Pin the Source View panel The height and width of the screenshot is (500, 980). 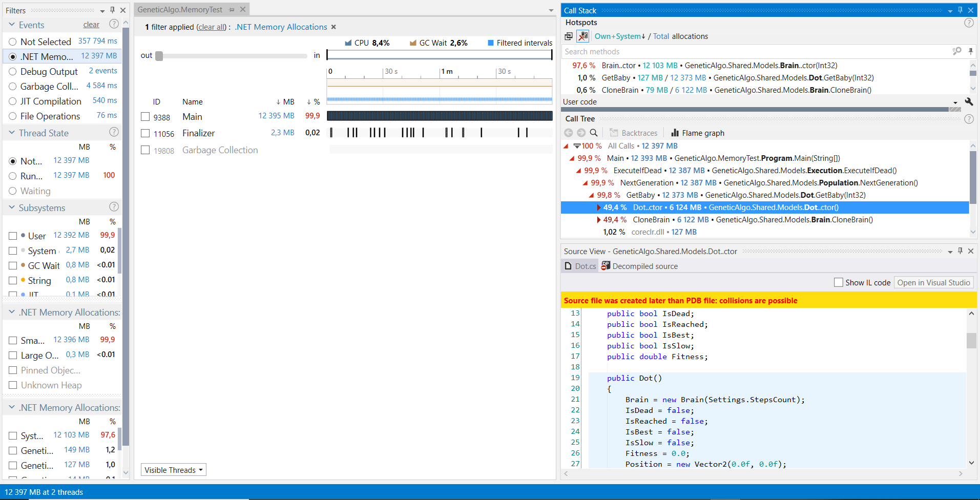pyautogui.click(x=961, y=251)
